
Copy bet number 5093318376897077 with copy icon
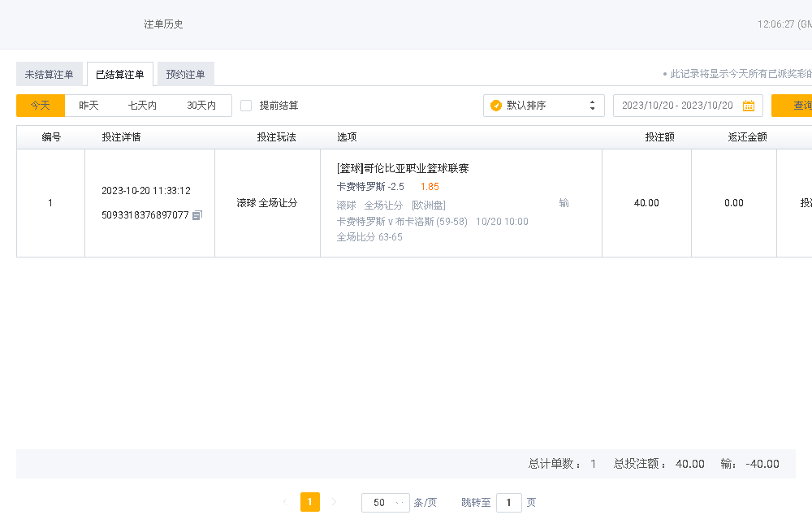coord(197,215)
